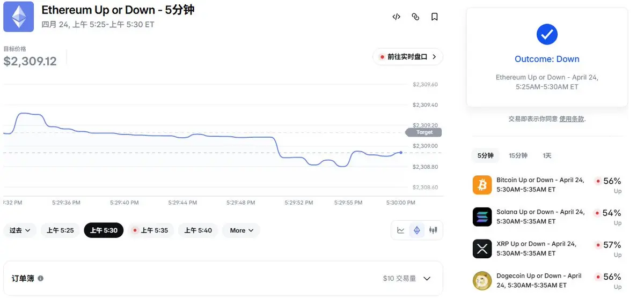644x306 pixels.
Task: Click the Ethereum logo icon in header
Action: tap(18, 17)
